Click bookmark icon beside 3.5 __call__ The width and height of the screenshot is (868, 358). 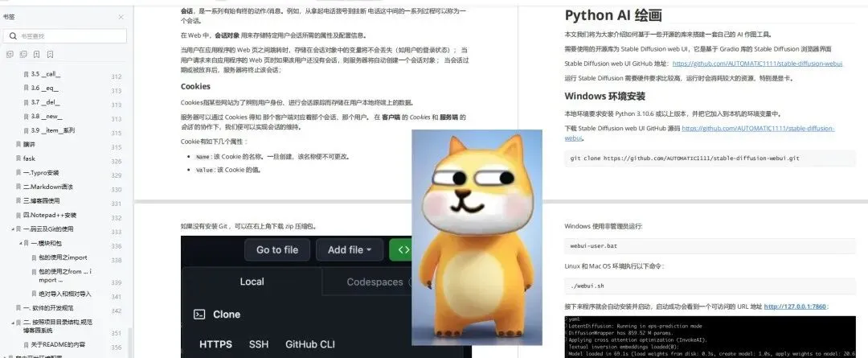coord(26,74)
